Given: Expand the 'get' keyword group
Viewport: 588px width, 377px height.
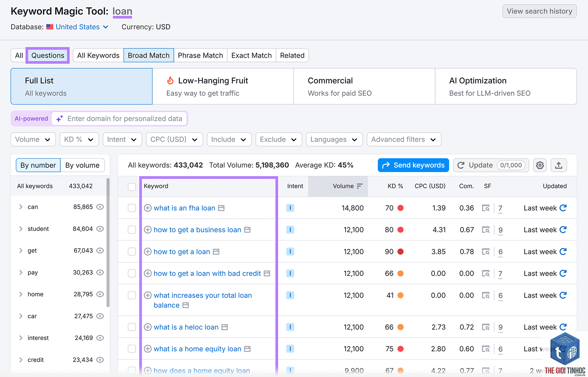Looking at the screenshot, I should point(21,251).
